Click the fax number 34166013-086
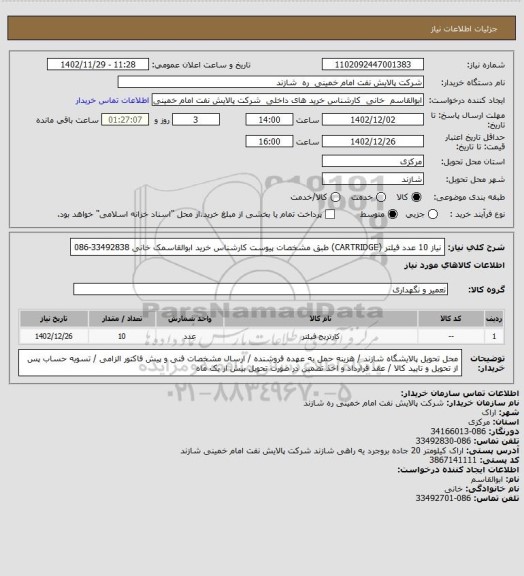Image resolution: width=524 pixels, height=576 pixels. pos(458,432)
